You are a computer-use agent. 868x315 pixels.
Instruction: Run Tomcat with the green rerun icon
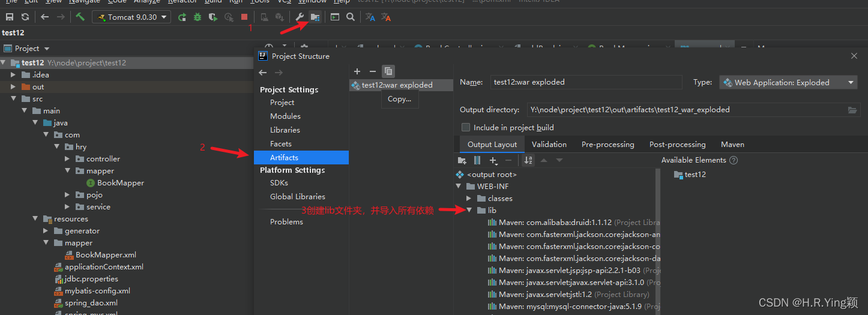tap(182, 17)
